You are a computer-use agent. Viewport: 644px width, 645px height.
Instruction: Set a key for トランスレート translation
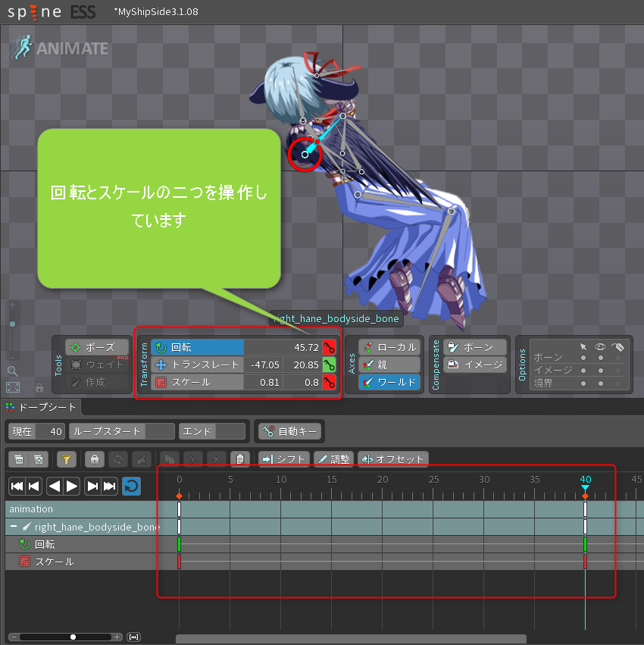[x=329, y=365]
